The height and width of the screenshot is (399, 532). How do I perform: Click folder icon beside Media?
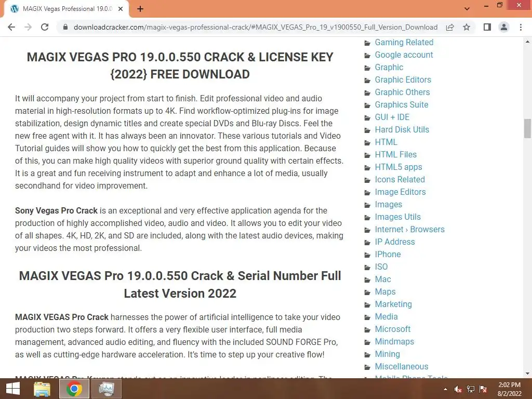coord(367,317)
